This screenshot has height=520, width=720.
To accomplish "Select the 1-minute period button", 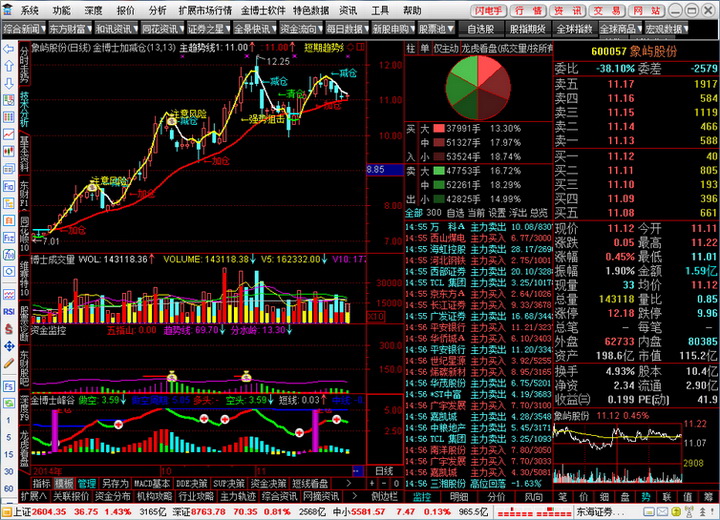I will (x=8, y=420).
